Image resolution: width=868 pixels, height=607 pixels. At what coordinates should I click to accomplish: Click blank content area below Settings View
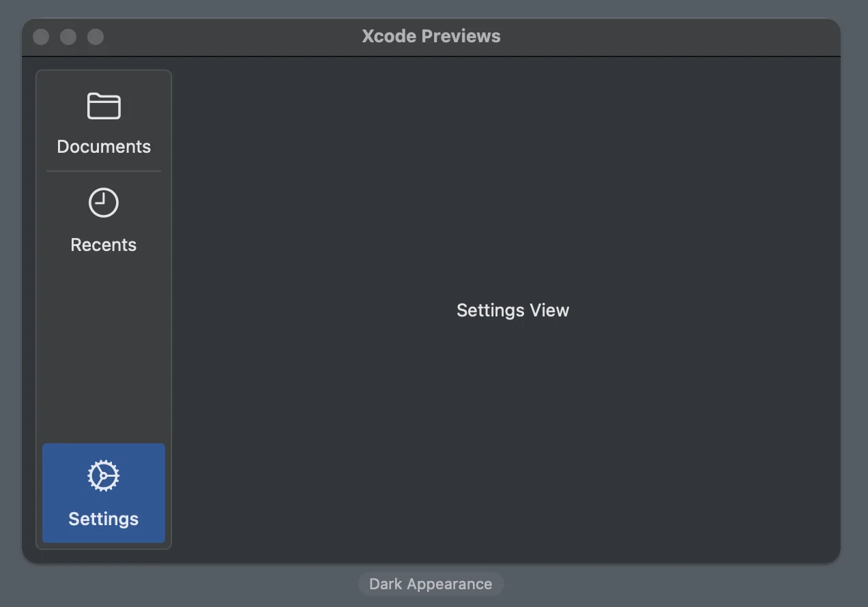coord(512,443)
